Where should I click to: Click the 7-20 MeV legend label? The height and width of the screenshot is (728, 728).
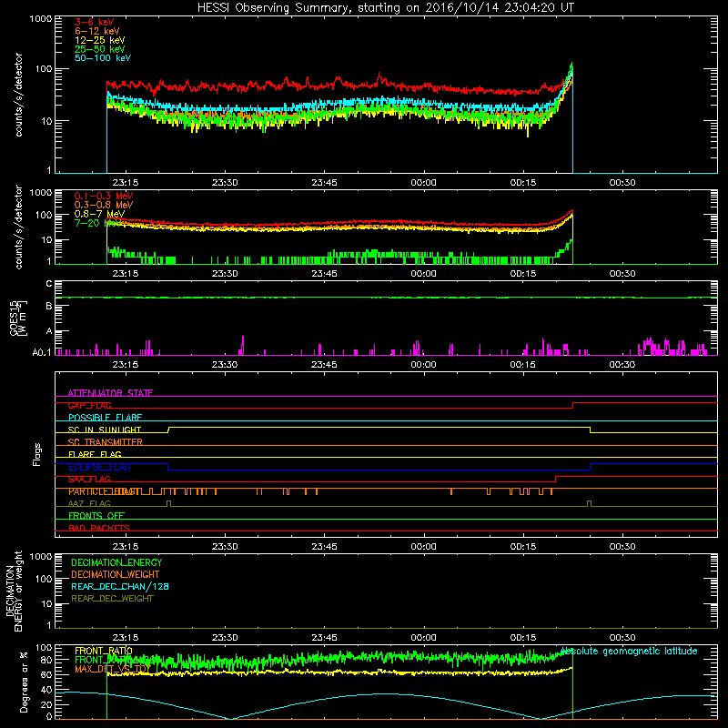[98, 223]
